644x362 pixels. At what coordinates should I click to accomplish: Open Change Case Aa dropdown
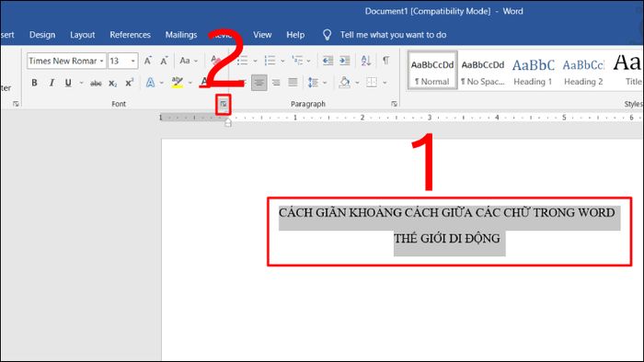coord(189,61)
